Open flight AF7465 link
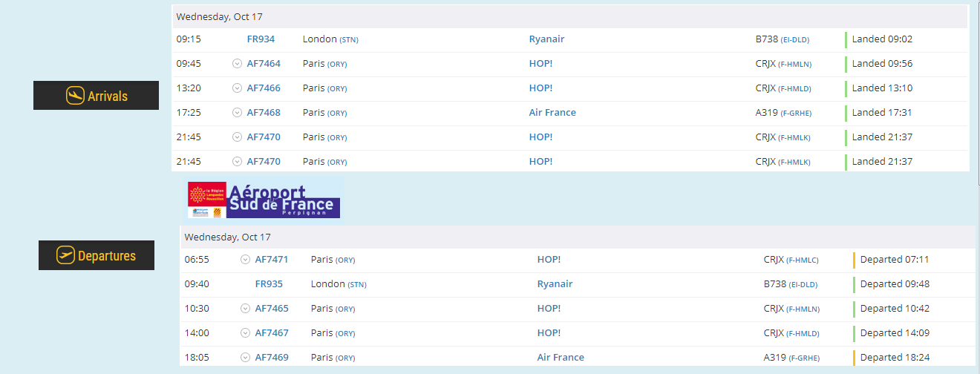The image size is (980, 374). point(272,309)
